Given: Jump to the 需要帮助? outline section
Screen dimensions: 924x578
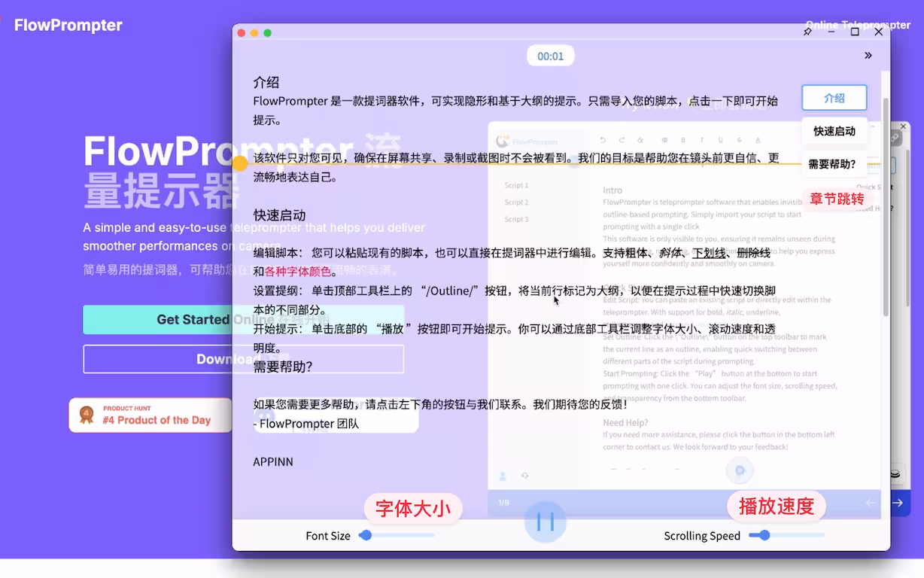Looking at the screenshot, I should click(834, 164).
